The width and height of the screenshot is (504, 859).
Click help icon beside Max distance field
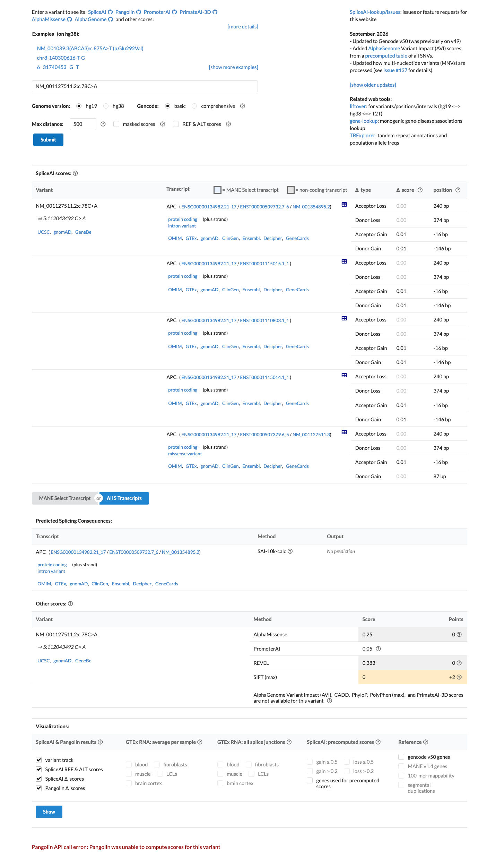(103, 124)
